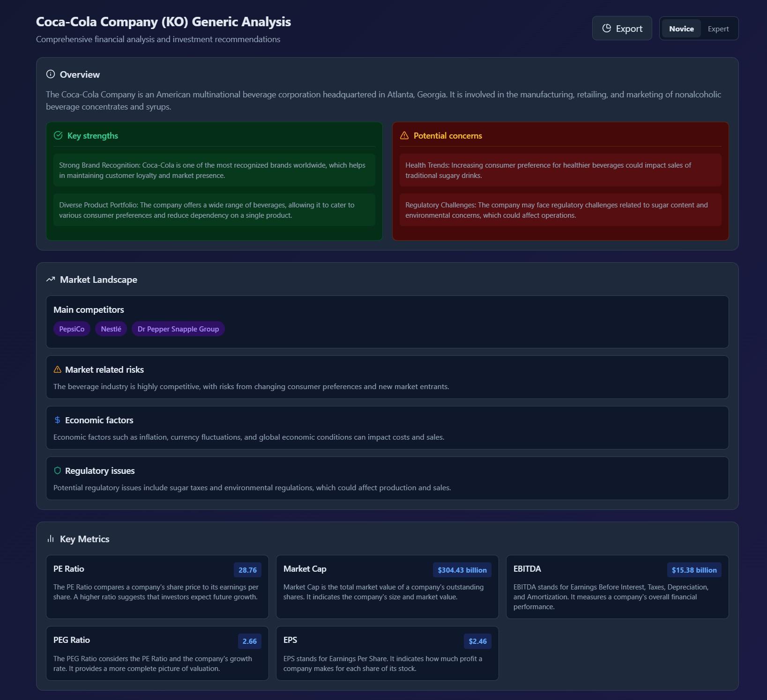Click the trending arrow icon beside Market Landscape

click(51, 279)
